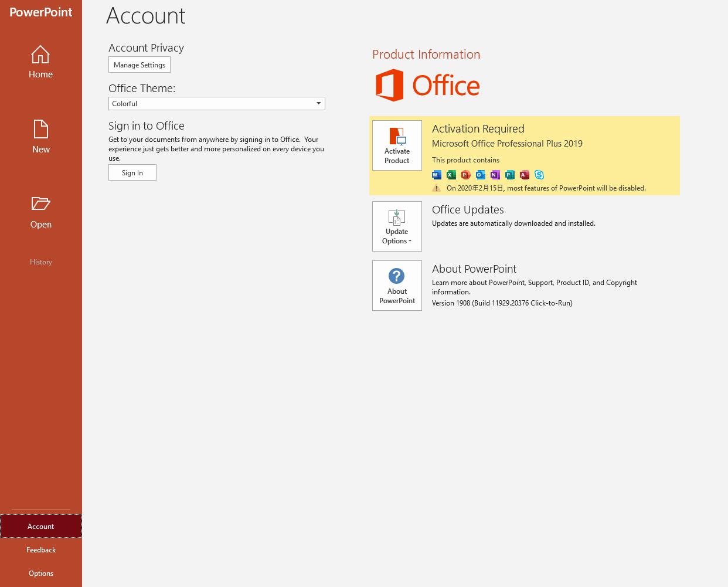Select the History tab in sidebar
This screenshot has height=587, width=728.
tap(40, 262)
